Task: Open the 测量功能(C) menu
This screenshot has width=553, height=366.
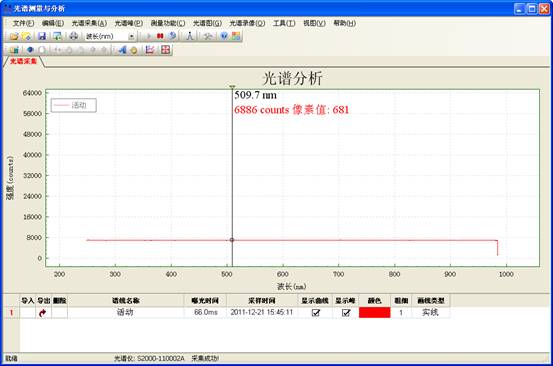Action: pyautogui.click(x=168, y=23)
